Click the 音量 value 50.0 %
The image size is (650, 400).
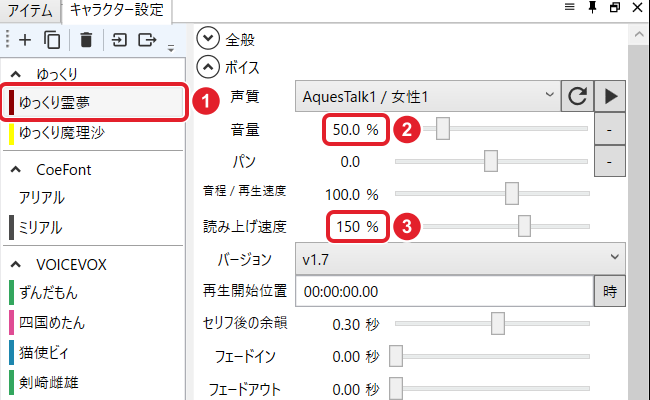tap(356, 130)
